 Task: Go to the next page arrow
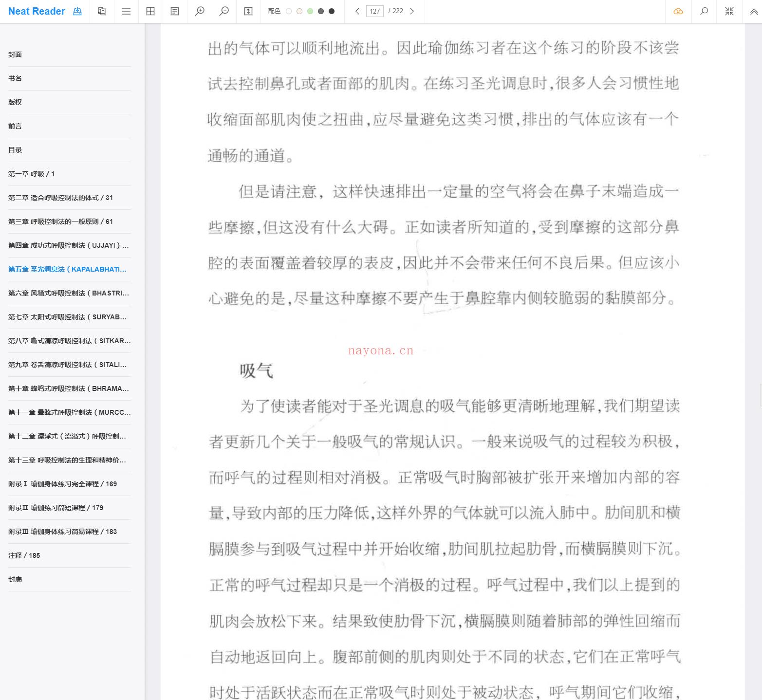point(412,11)
